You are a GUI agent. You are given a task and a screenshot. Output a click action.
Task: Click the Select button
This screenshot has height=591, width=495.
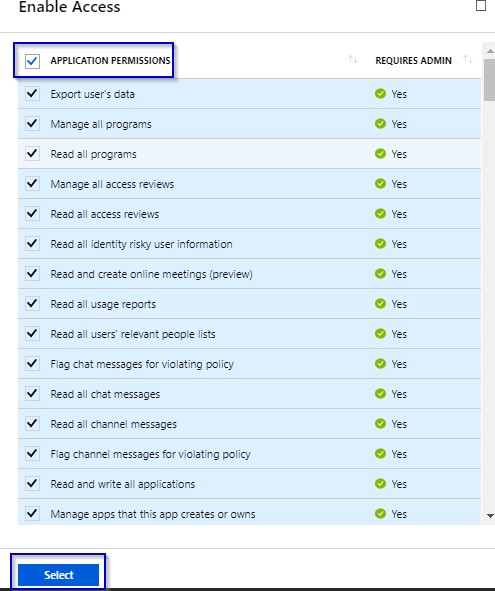click(x=58, y=575)
